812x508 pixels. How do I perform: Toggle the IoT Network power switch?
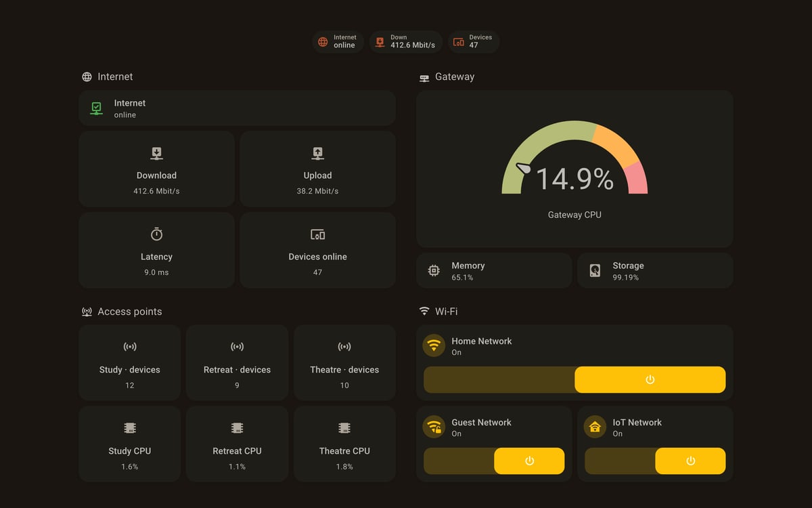655,461
